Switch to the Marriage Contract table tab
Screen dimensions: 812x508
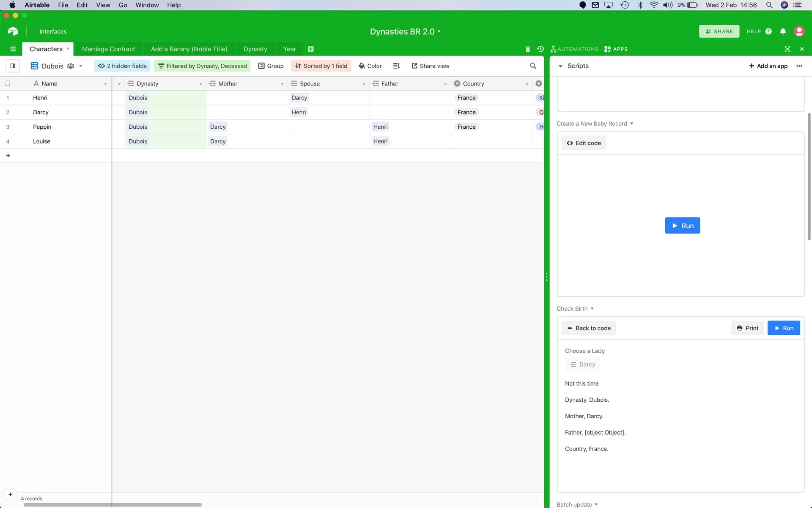click(108, 49)
